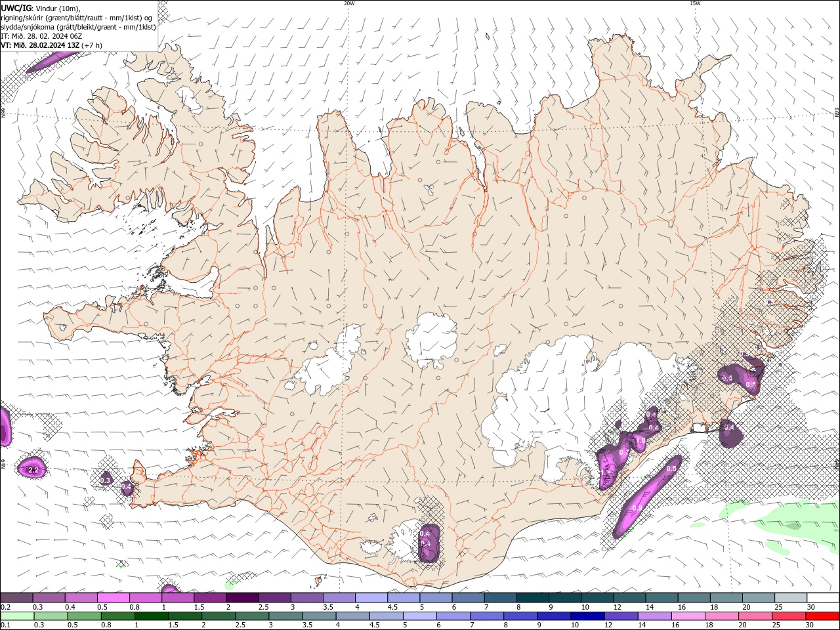Click the white top-row swatch after 30
The width and height of the screenshot is (840, 630).
point(823,598)
